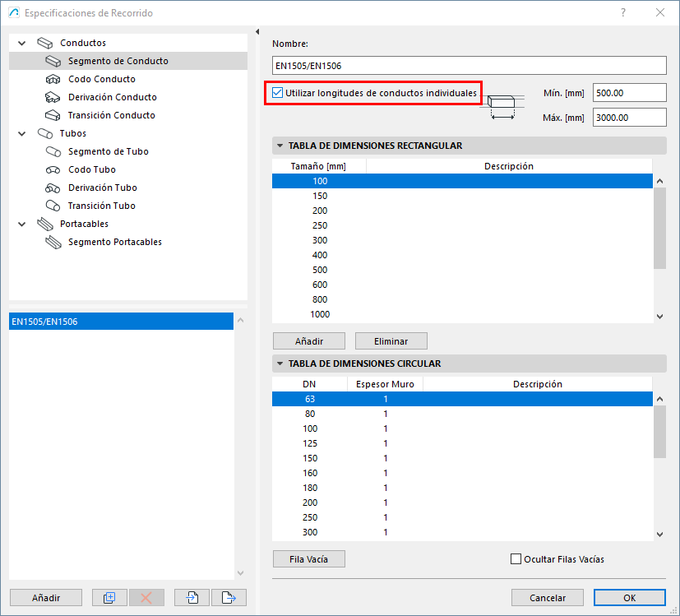Cancel the dialog

tap(548, 598)
